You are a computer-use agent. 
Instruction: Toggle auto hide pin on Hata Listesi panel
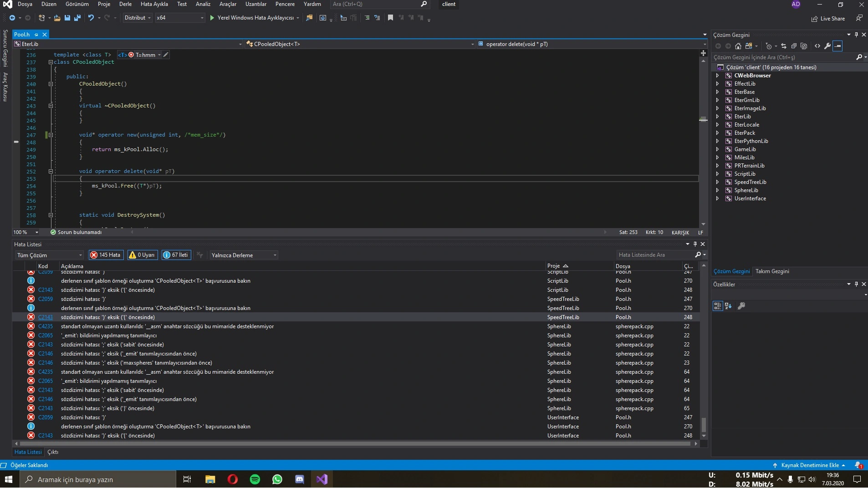point(695,244)
